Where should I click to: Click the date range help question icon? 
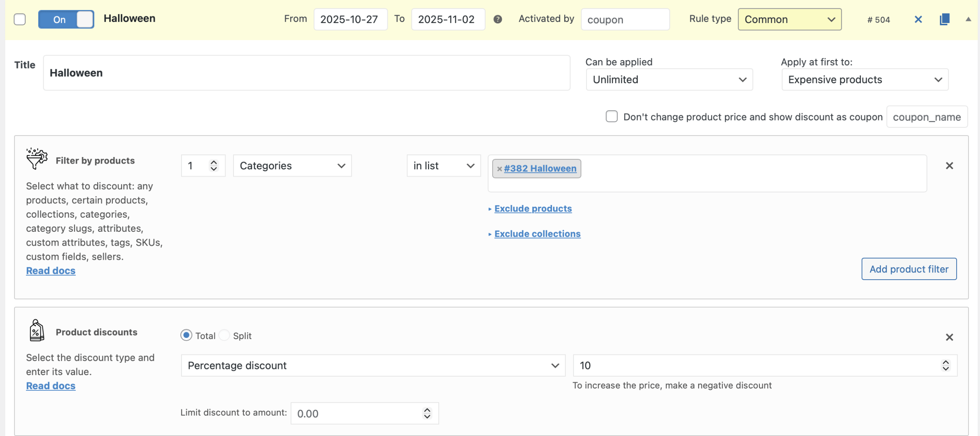[497, 19]
